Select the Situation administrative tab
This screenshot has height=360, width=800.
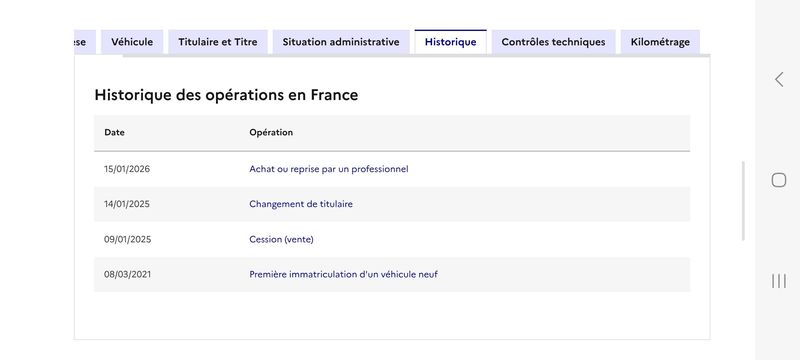(341, 42)
